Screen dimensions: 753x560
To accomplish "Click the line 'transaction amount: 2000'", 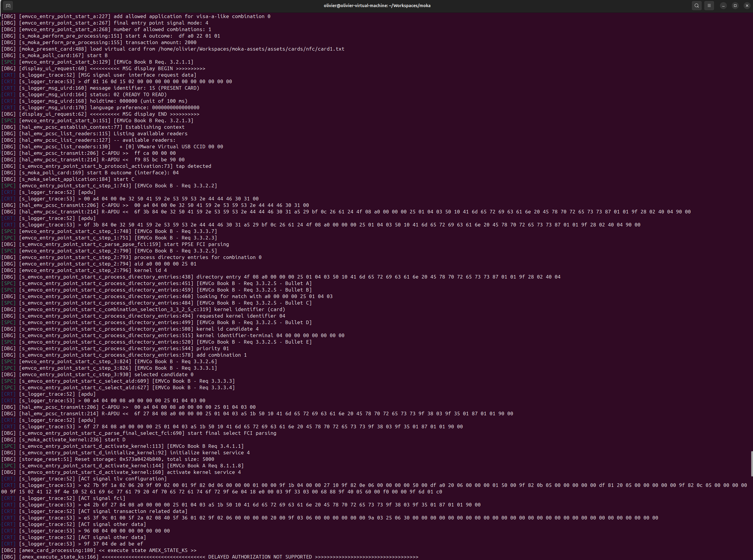I will click(x=99, y=42).
